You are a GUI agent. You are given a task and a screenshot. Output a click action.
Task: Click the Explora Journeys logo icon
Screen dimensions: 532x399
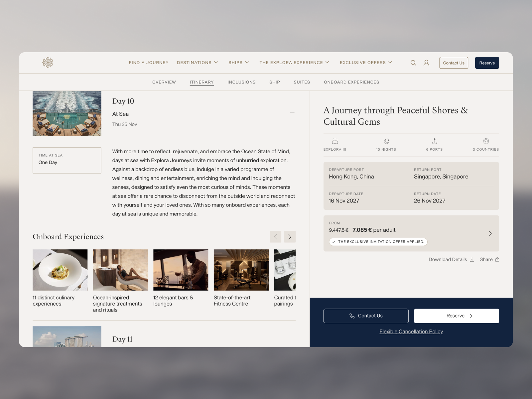pos(48,63)
